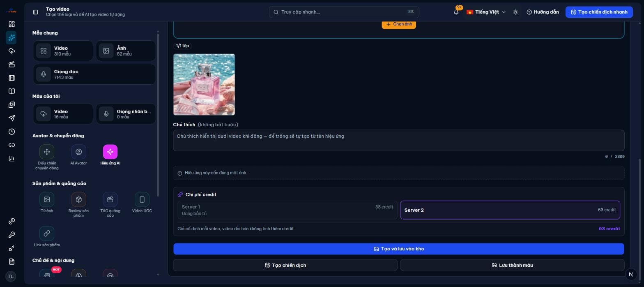644x287 pixels.
Task: Select Server 2 credit option
Action: click(x=510, y=210)
